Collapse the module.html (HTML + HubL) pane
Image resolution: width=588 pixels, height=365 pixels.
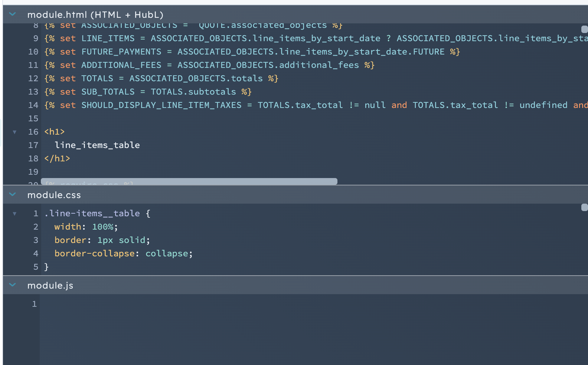13,14
